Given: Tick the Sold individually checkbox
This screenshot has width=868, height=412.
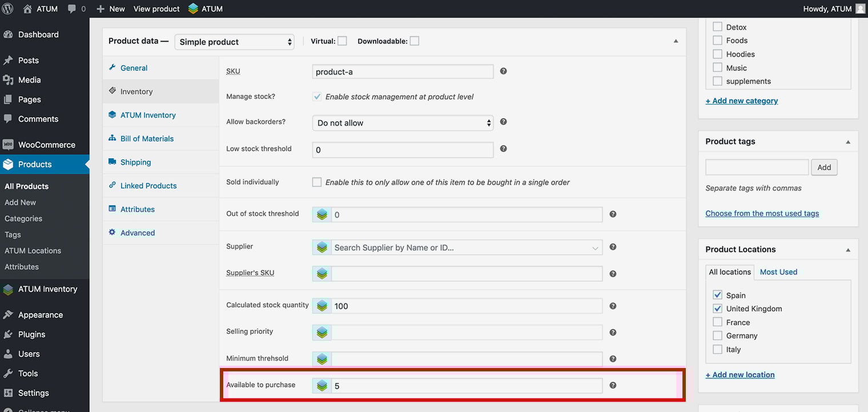Looking at the screenshot, I should 317,182.
